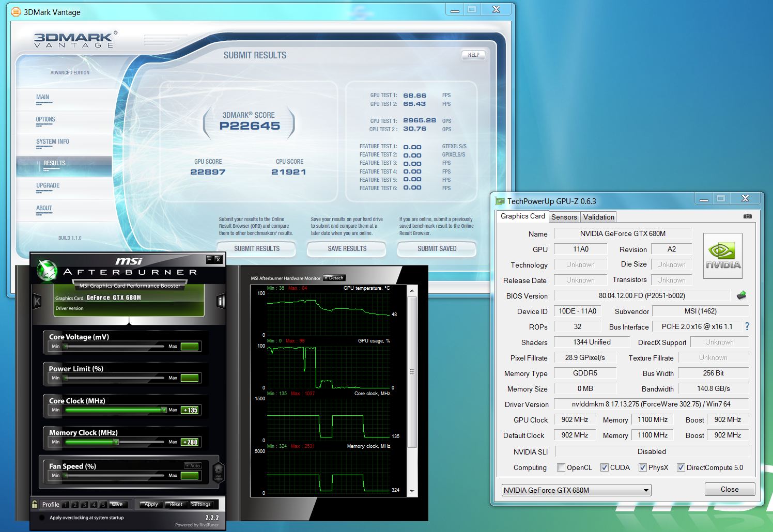Click the Core Clock +135 value box
773x532 pixels.
tap(190, 410)
